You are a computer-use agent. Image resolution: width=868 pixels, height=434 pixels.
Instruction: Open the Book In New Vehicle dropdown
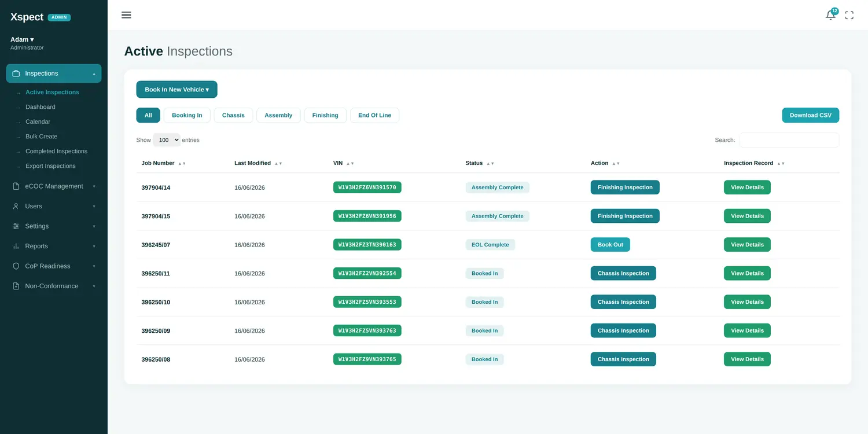(x=176, y=90)
